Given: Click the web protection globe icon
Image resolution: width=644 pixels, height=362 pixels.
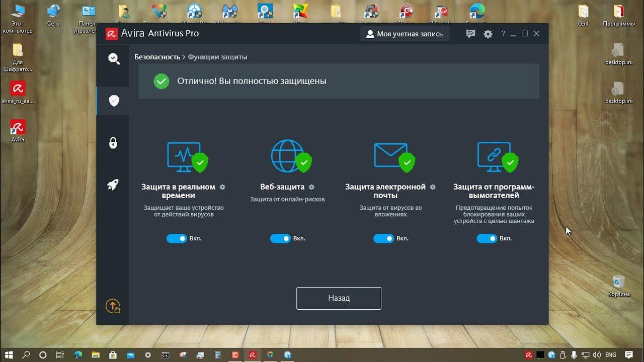Looking at the screenshot, I should [x=291, y=156].
